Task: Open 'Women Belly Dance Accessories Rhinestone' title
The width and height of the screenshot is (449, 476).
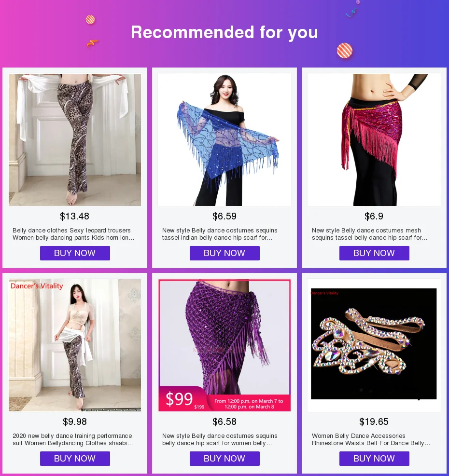Action: (371, 439)
